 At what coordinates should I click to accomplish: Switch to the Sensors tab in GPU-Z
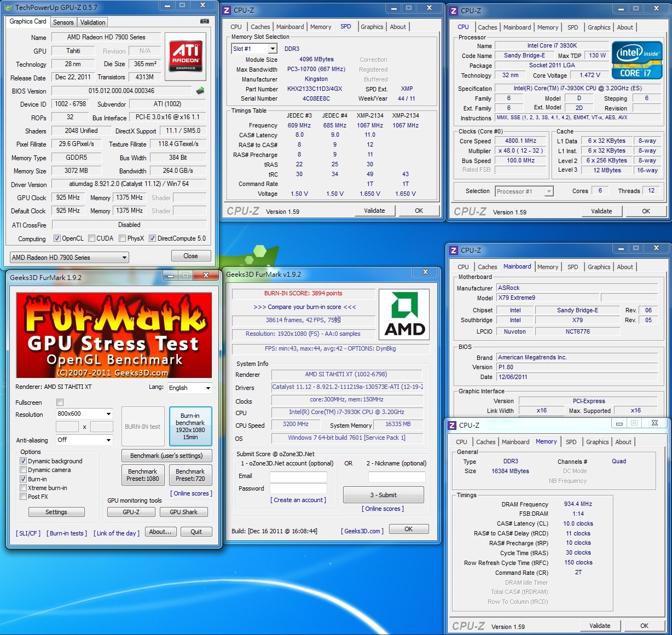63,22
